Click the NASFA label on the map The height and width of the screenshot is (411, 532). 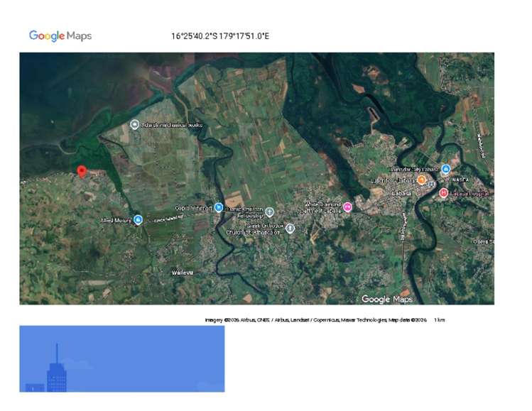click(x=460, y=180)
